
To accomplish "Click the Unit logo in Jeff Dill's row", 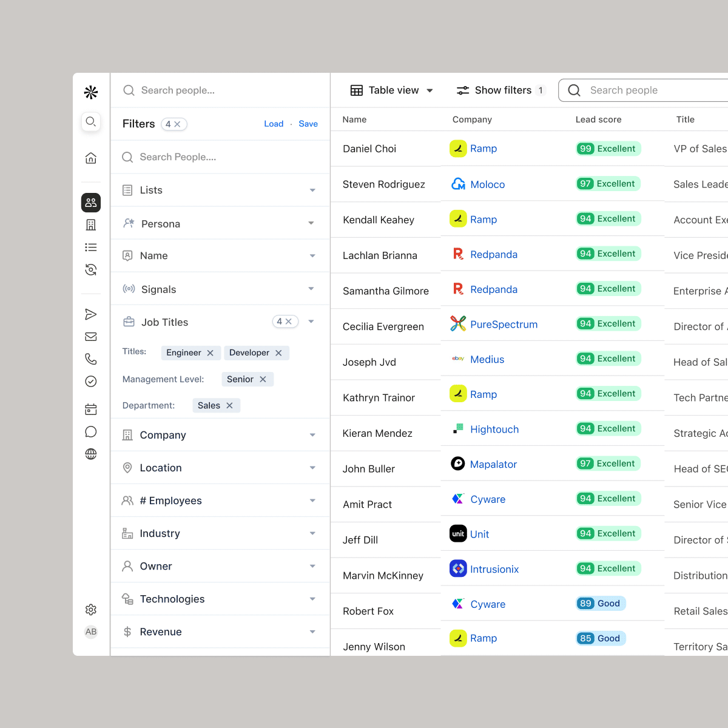I will (458, 534).
